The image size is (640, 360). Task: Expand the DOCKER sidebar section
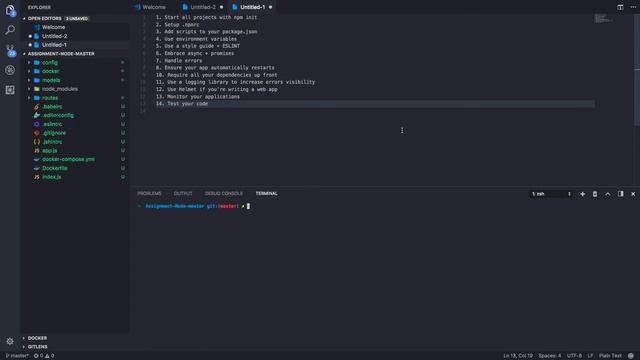tap(37, 338)
